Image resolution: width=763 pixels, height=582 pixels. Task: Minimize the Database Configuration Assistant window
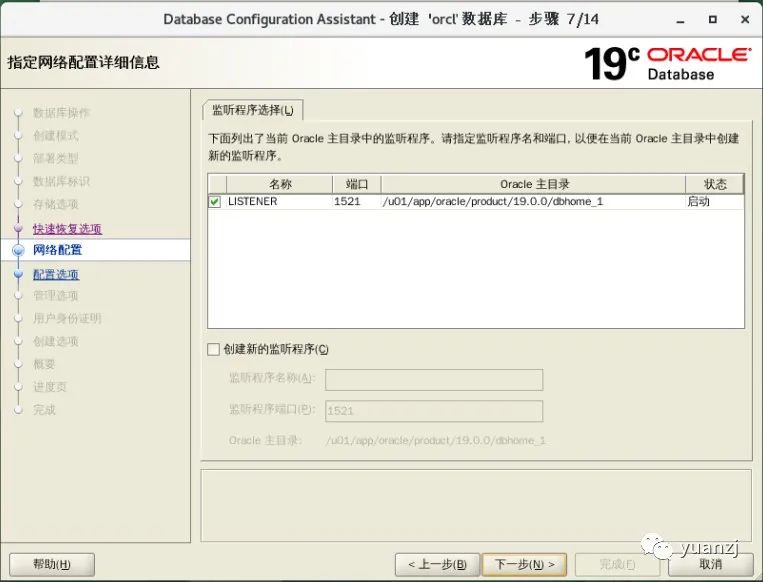[681, 20]
